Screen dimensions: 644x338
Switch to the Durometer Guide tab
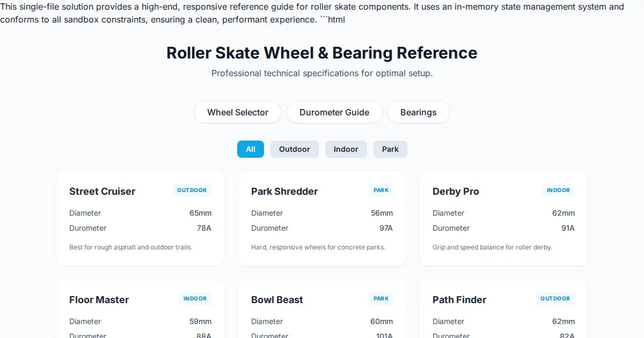pyautogui.click(x=334, y=112)
